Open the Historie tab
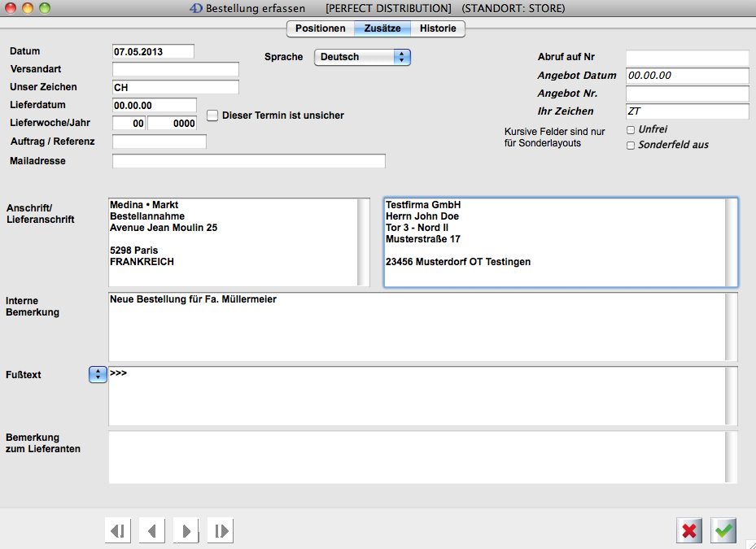This screenshot has height=549, width=756. [438, 28]
